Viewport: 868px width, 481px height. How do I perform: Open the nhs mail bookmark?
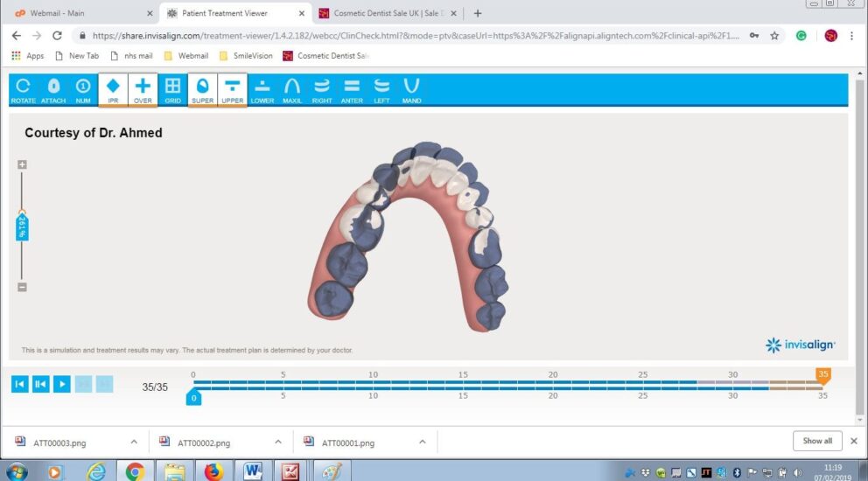click(x=132, y=56)
